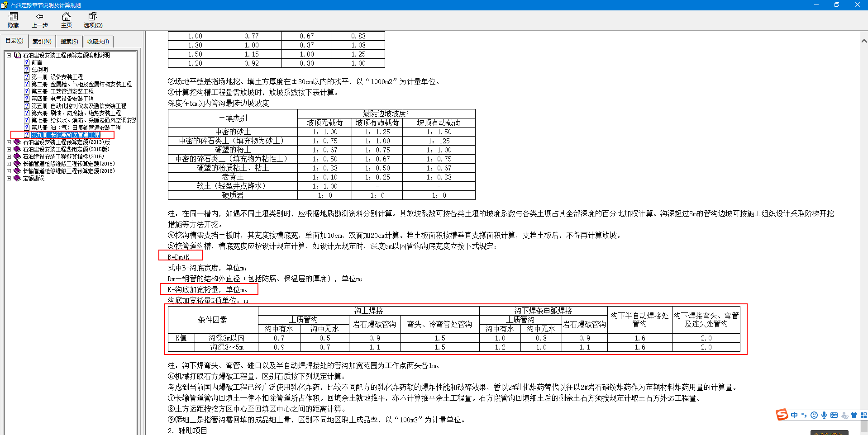Click the 岩石爆破管沟 header under 沟上焊接
The height and width of the screenshot is (435, 868).
tap(374, 324)
